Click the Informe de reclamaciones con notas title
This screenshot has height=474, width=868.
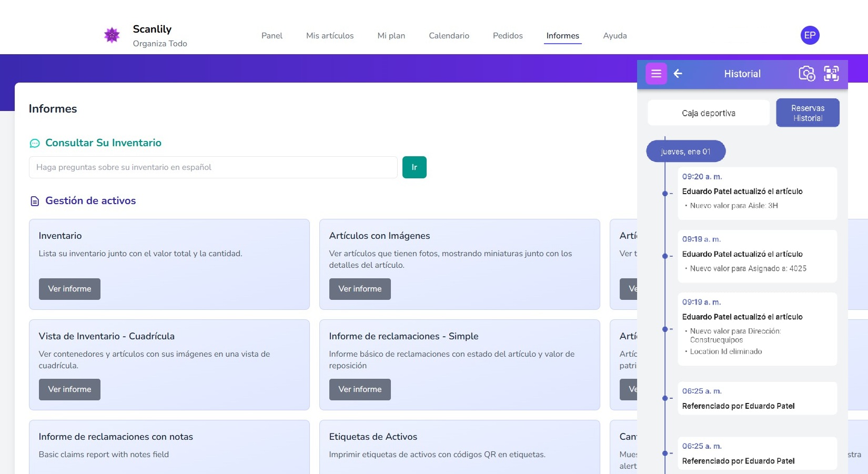pyautogui.click(x=116, y=437)
